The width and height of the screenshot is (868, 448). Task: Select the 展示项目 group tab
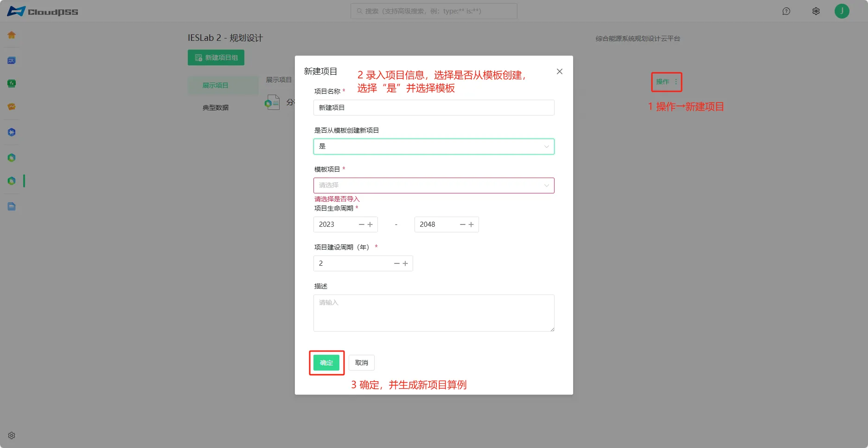223,85
